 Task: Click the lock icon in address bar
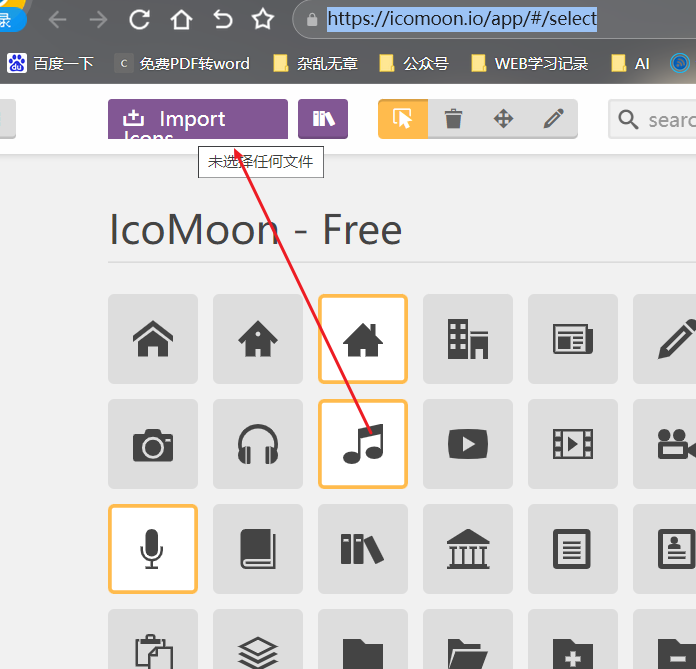point(312,20)
